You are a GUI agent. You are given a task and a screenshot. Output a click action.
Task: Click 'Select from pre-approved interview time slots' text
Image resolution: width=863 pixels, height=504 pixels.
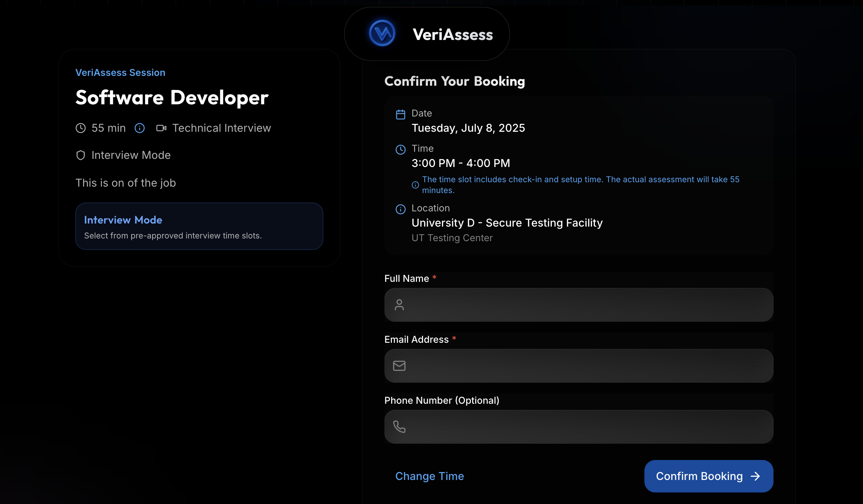point(173,236)
